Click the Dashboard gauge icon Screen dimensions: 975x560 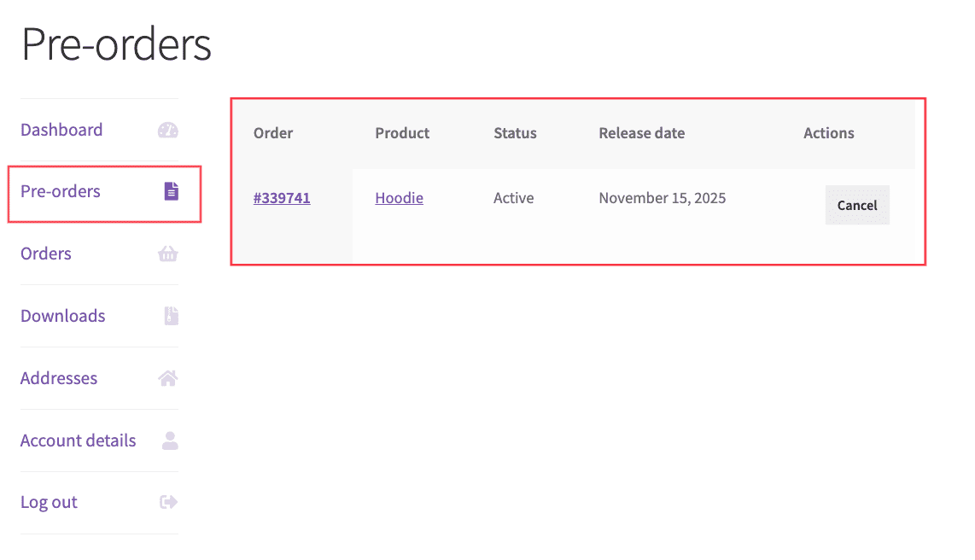pos(168,131)
